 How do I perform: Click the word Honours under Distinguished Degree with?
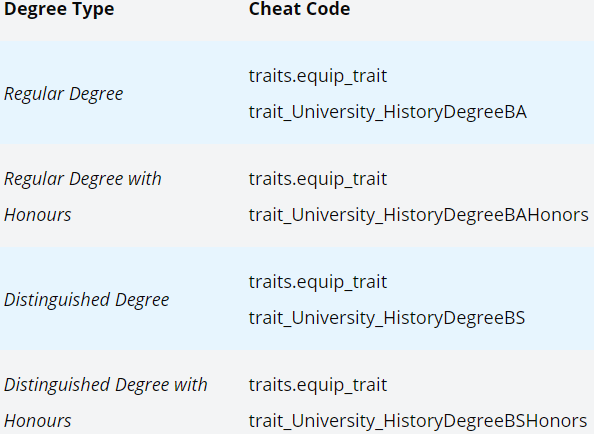point(38,421)
